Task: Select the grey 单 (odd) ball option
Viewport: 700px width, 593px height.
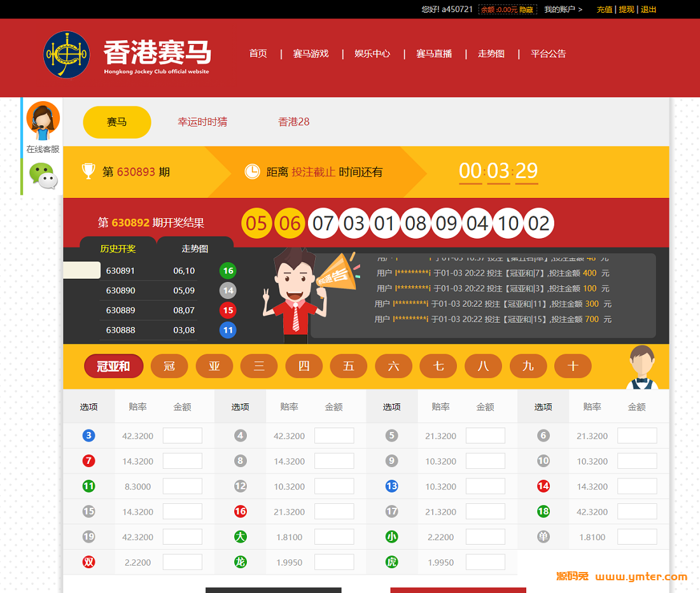Action: click(x=543, y=537)
